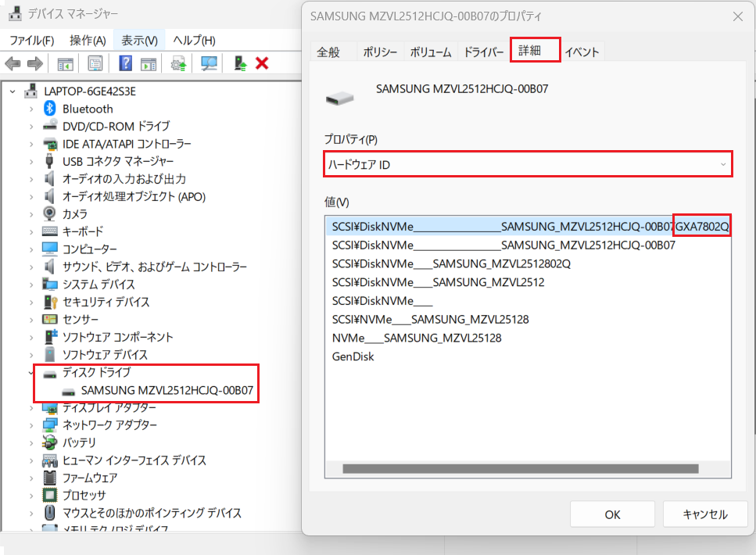Open the ファイル(F) menu
Viewport: 756px width, 555px height.
tap(32, 41)
